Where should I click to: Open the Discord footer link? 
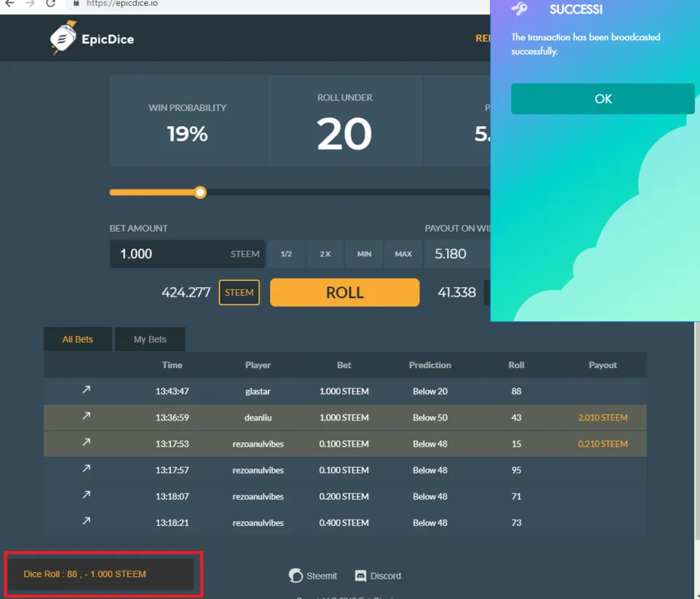tap(378, 576)
